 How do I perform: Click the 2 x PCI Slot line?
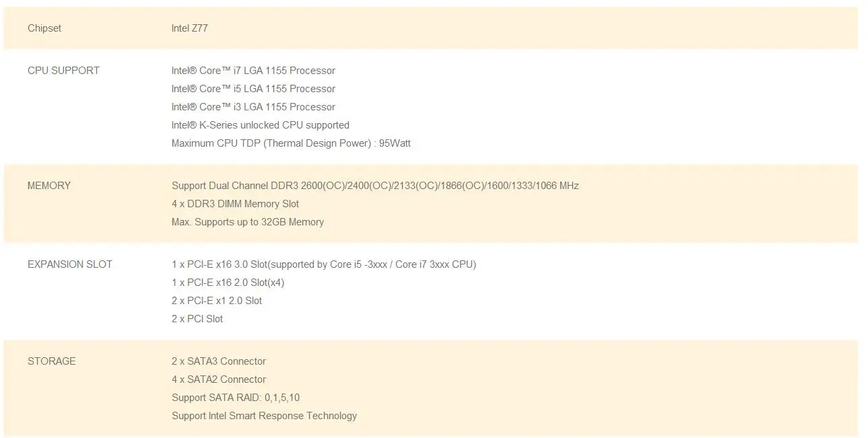pos(197,319)
